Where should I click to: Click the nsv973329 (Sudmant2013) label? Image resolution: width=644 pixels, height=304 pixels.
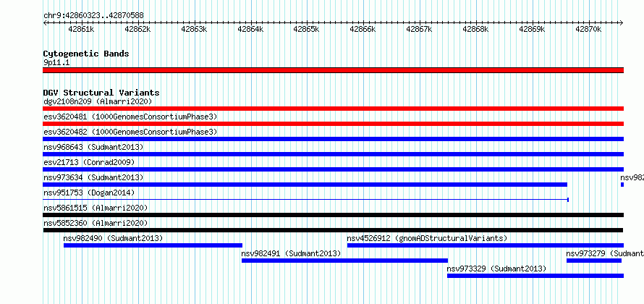496,269
